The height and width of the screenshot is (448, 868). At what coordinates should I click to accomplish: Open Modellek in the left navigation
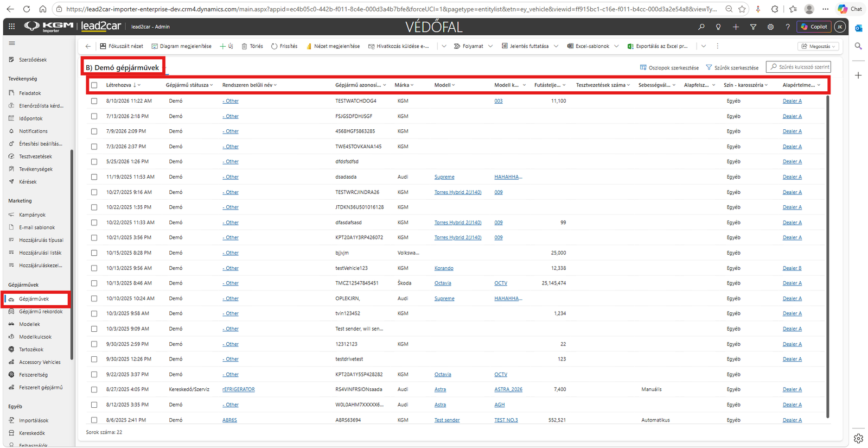tap(29, 324)
